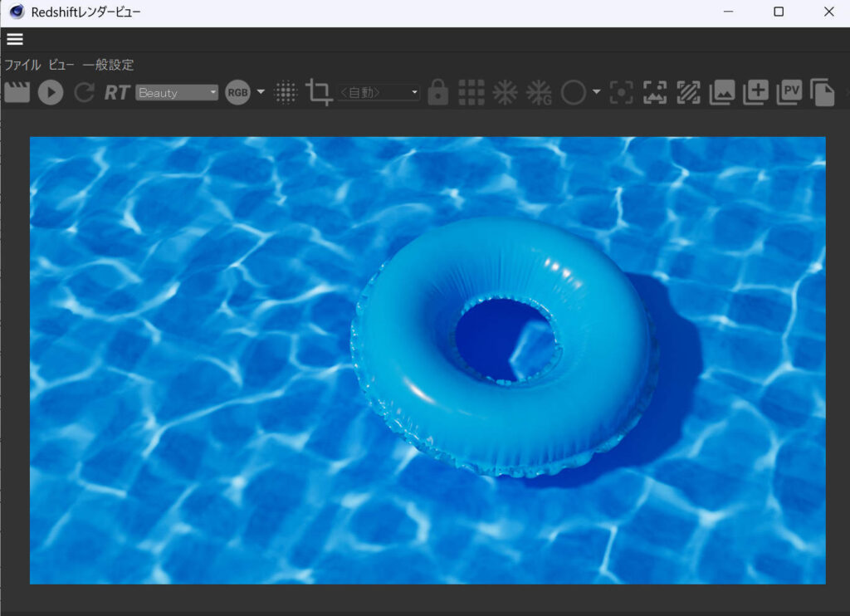Maximize the Redshift render view window
This screenshot has width=850, height=616.
(x=779, y=12)
